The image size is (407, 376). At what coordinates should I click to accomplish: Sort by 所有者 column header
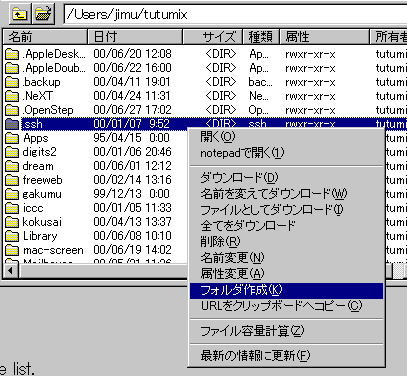point(389,37)
